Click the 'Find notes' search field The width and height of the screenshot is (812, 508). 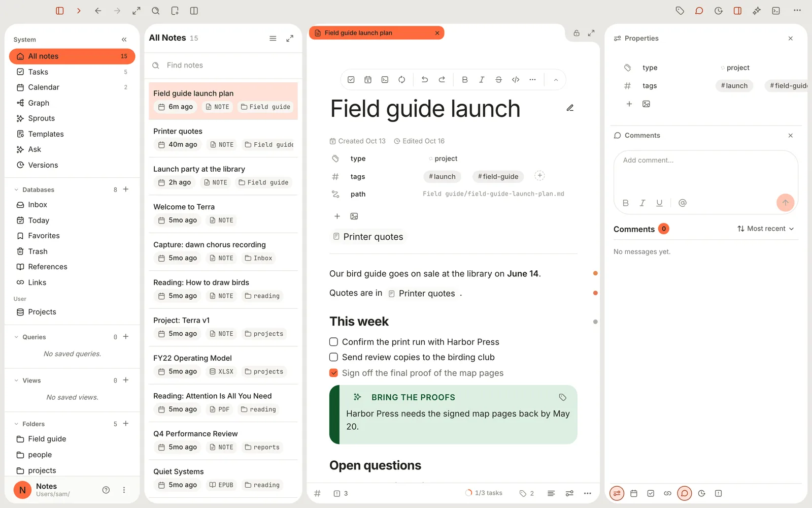(223, 66)
